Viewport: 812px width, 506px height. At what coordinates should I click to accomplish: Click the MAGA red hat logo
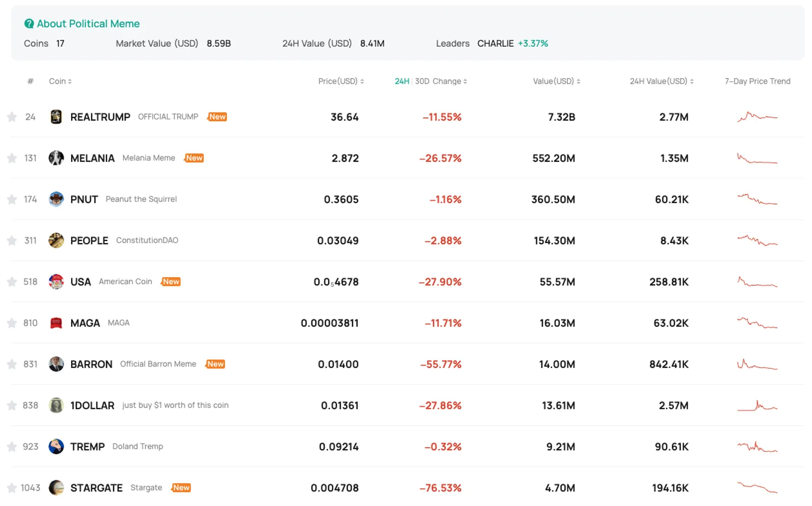(x=56, y=323)
